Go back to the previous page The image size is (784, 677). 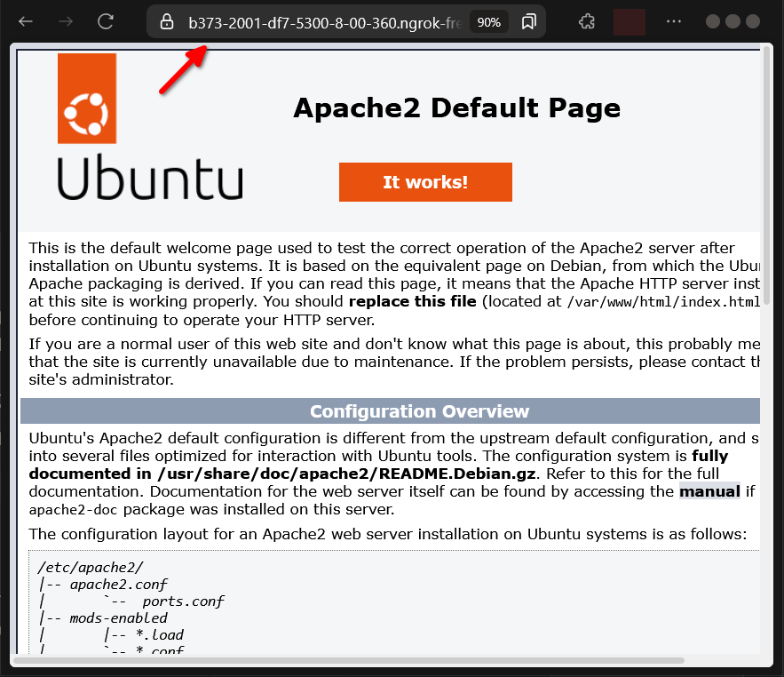click(x=26, y=21)
